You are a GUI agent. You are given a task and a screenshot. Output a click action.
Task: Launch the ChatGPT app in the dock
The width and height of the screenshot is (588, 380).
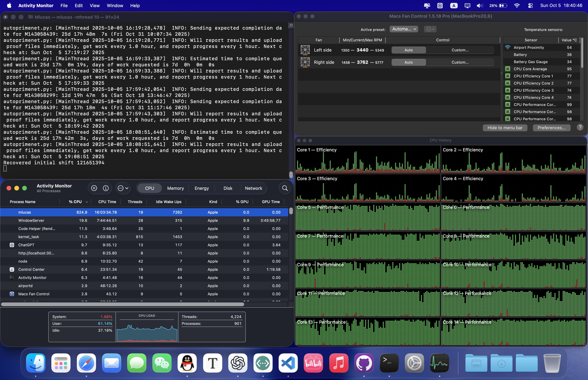238,363
